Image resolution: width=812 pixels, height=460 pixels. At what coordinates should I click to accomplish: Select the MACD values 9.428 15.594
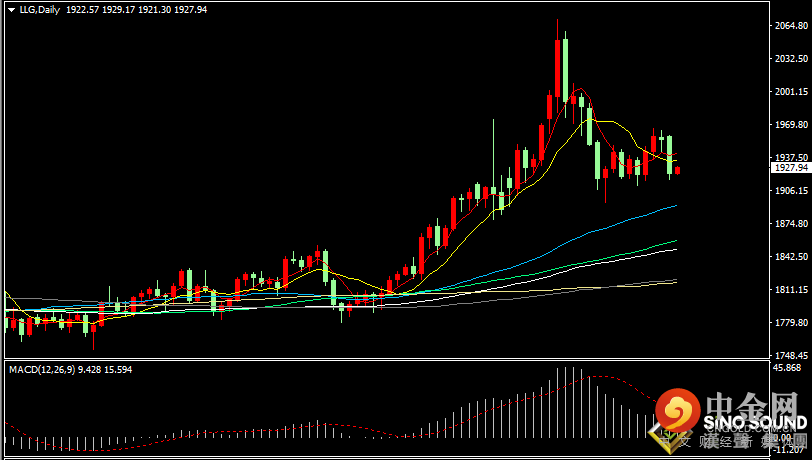[105, 370]
